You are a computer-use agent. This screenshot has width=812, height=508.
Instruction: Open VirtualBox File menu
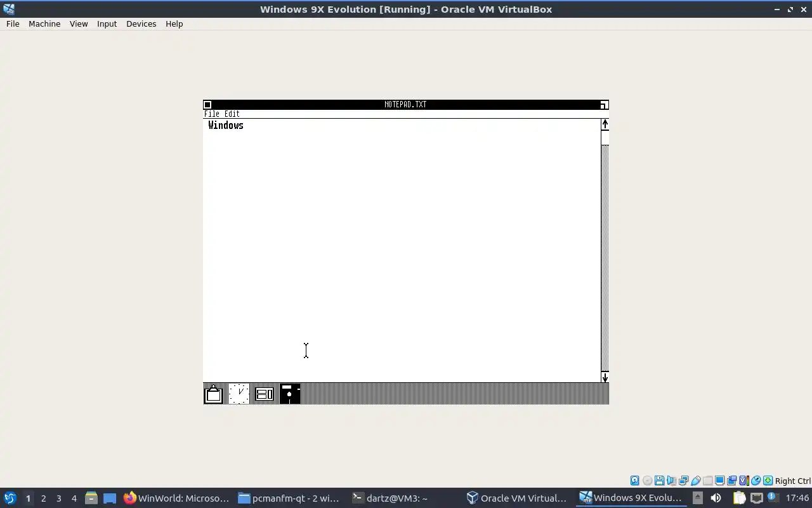pos(13,23)
